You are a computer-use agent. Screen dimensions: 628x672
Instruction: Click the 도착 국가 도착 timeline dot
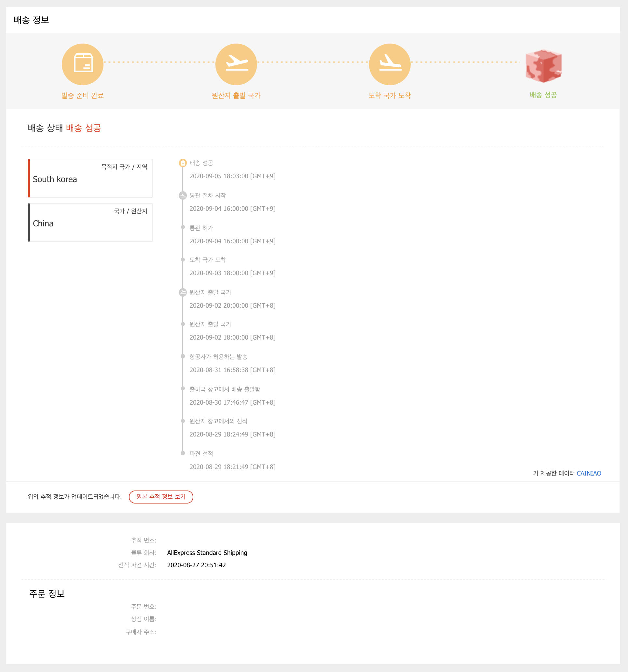(183, 260)
